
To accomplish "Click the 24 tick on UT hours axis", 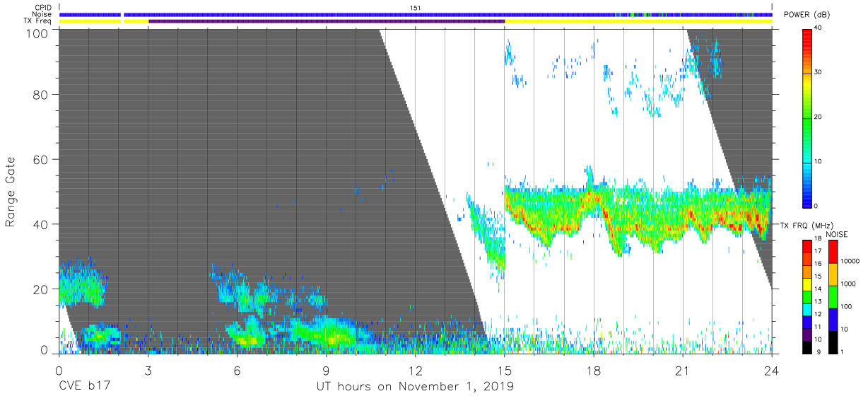I will (x=772, y=370).
